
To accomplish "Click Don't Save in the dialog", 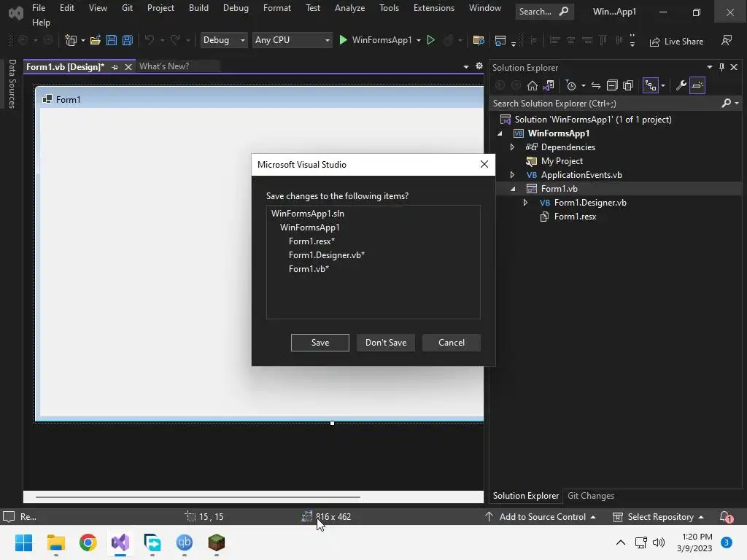I will pos(386,343).
